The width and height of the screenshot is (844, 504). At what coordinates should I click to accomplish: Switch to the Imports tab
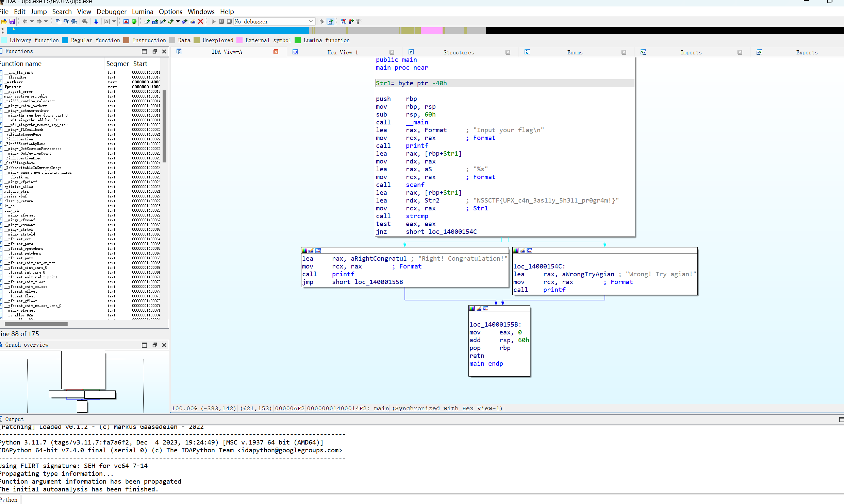tap(691, 52)
